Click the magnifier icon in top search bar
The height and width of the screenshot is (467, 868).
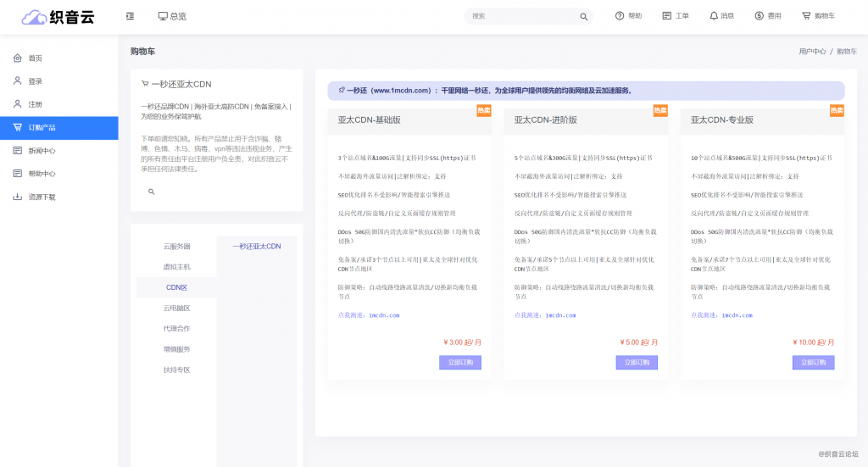click(x=583, y=17)
